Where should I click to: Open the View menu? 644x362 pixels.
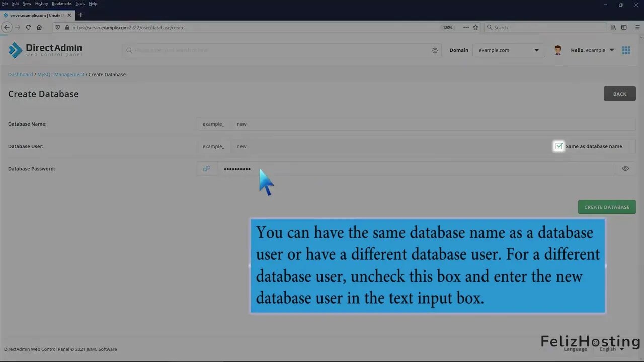coord(27,4)
